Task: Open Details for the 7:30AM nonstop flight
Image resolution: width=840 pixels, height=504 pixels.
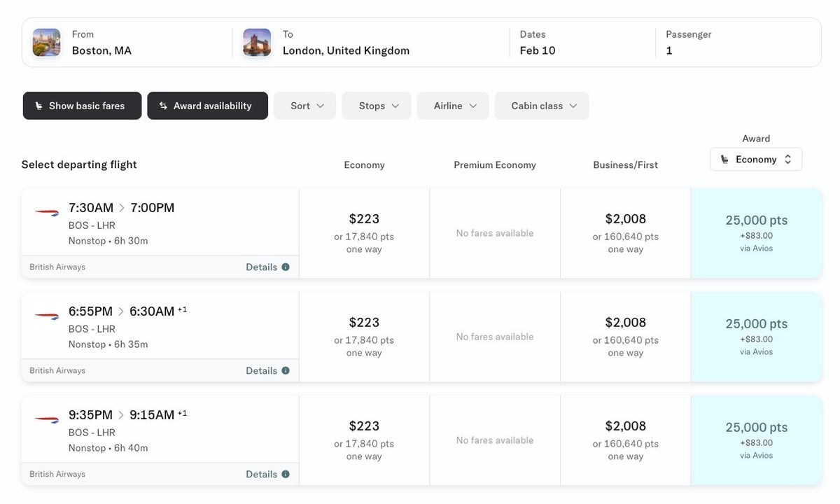Action: pyautogui.click(x=261, y=267)
